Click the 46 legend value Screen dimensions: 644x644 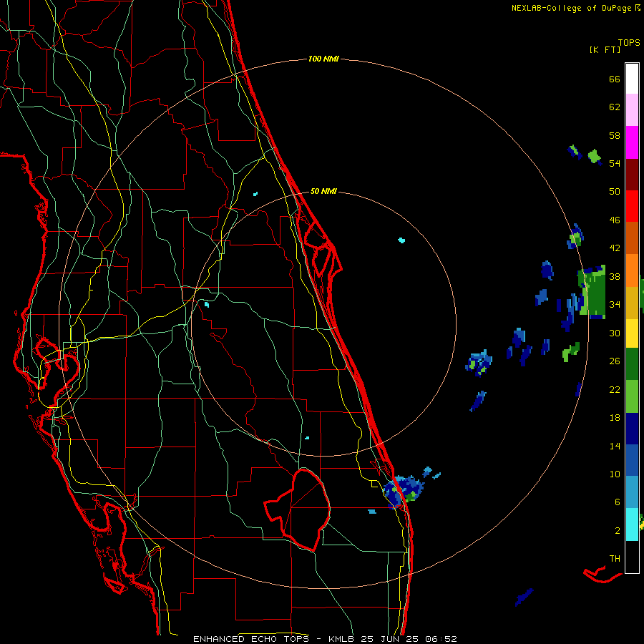(x=615, y=220)
